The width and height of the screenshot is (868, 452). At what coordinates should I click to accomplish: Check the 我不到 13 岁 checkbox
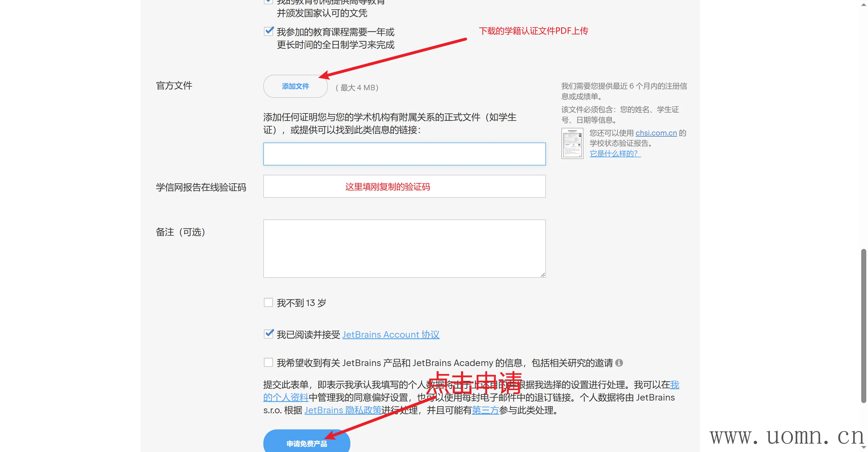tap(268, 302)
